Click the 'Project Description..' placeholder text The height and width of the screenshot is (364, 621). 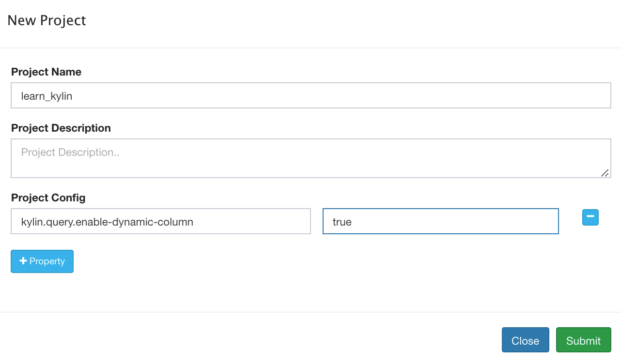pos(70,152)
